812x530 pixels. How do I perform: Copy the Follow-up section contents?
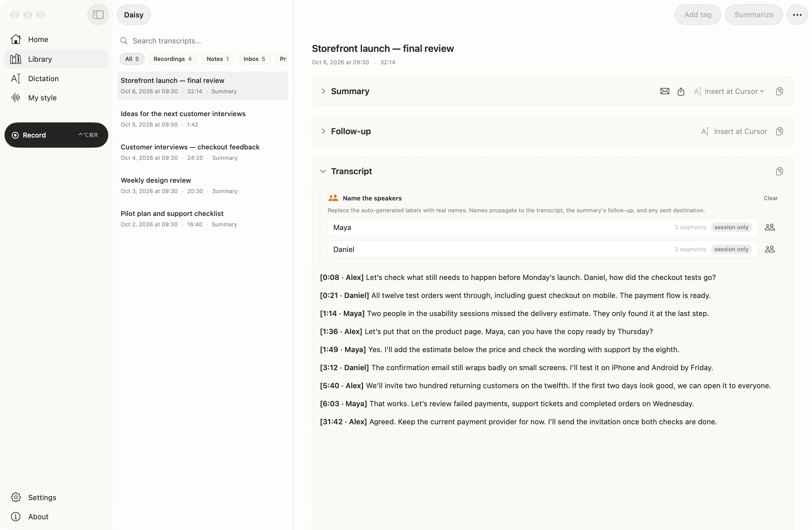[x=779, y=131]
